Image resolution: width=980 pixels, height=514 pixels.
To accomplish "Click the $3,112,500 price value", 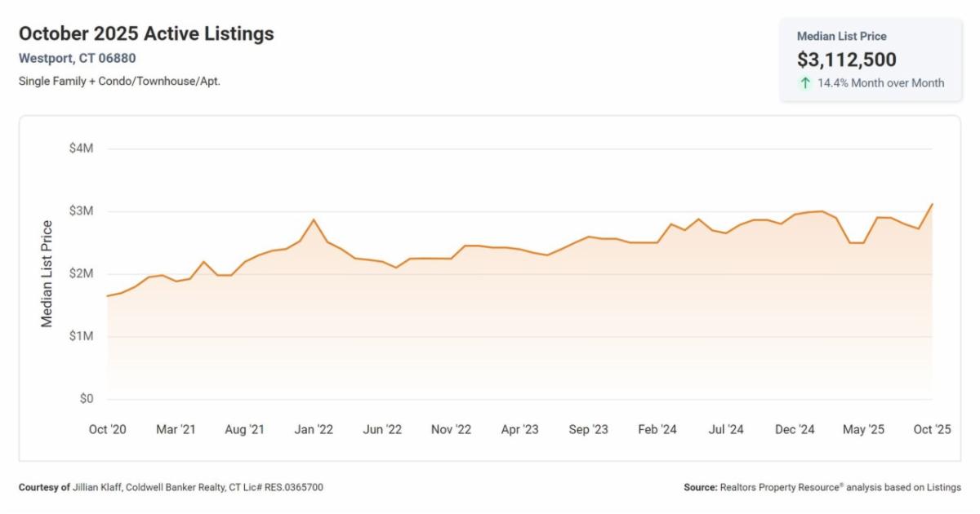I will click(x=846, y=60).
